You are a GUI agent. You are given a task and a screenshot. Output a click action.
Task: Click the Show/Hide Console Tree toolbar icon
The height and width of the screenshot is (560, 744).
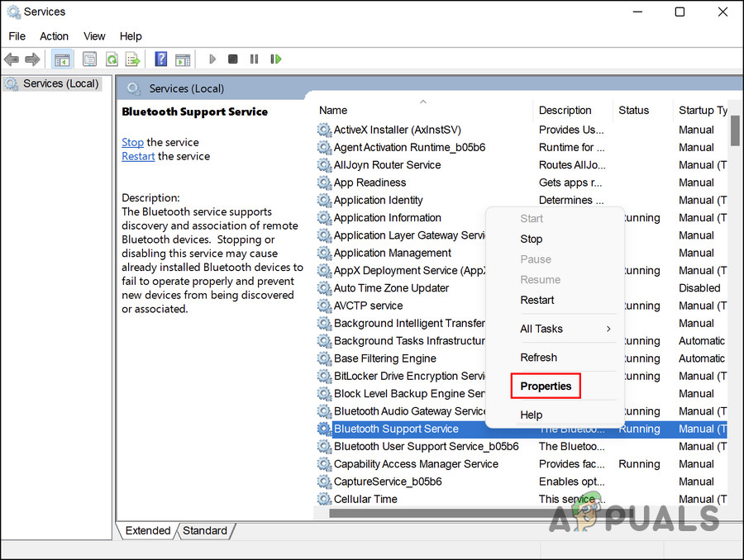pyautogui.click(x=61, y=59)
